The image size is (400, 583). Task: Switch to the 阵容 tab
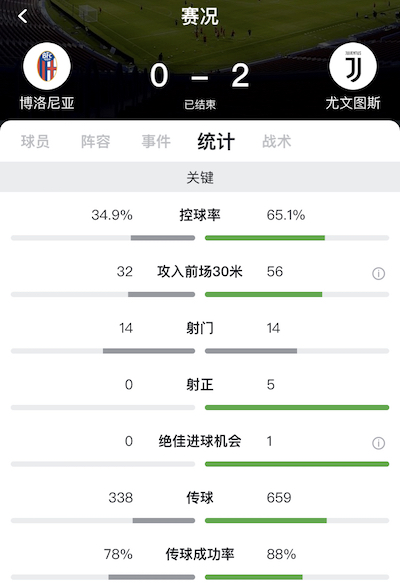pyautogui.click(x=96, y=142)
